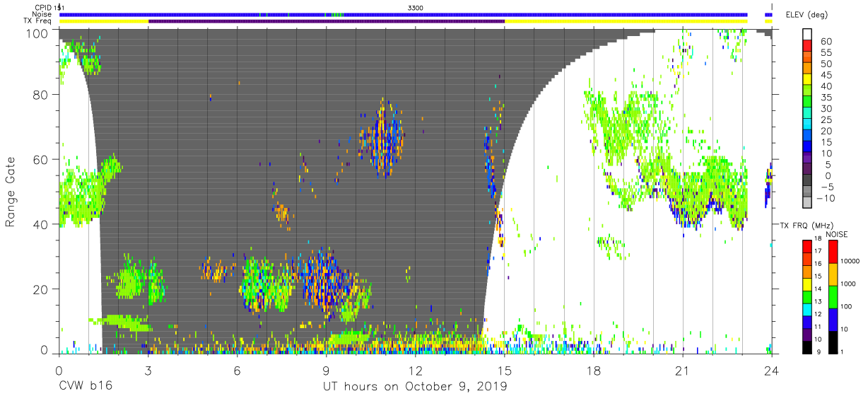
Task: Click the cyan segment of the TX FRQ color bar
Action: (807, 310)
